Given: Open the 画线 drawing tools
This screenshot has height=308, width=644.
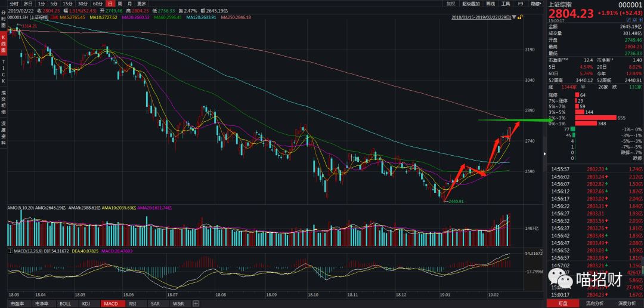Looking at the screenshot, I should (490, 4).
